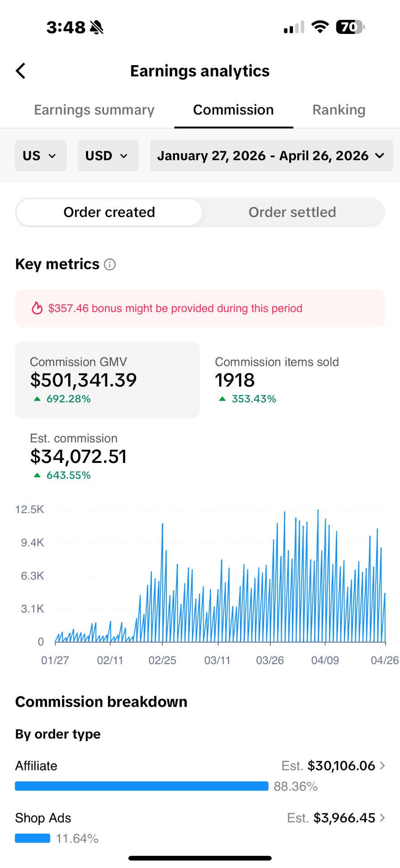
Task: Open the date range dropdown
Action: [x=271, y=156]
